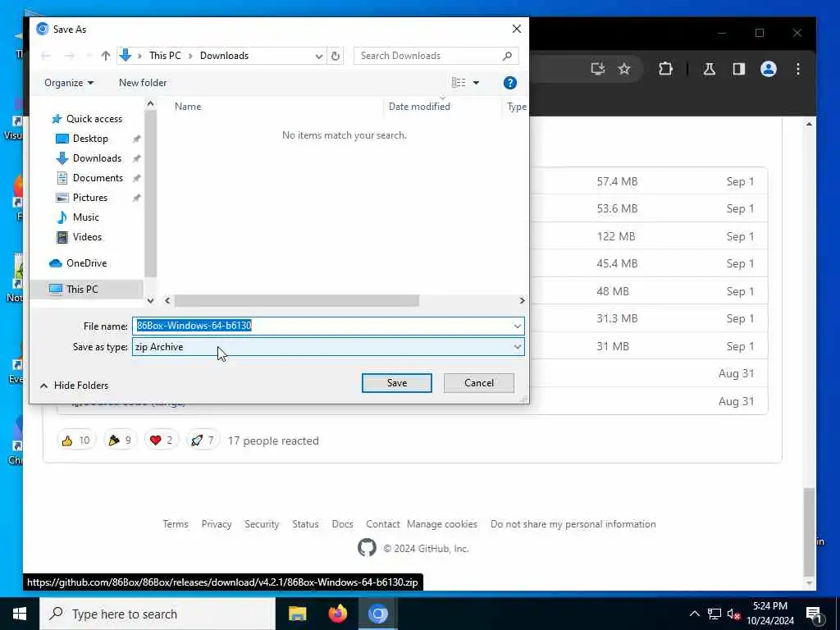Image resolution: width=840 pixels, height=630 pixels.
Task: Open Chrome Labs flask icon
Action: pyautogui.click(x=710, y=69)
